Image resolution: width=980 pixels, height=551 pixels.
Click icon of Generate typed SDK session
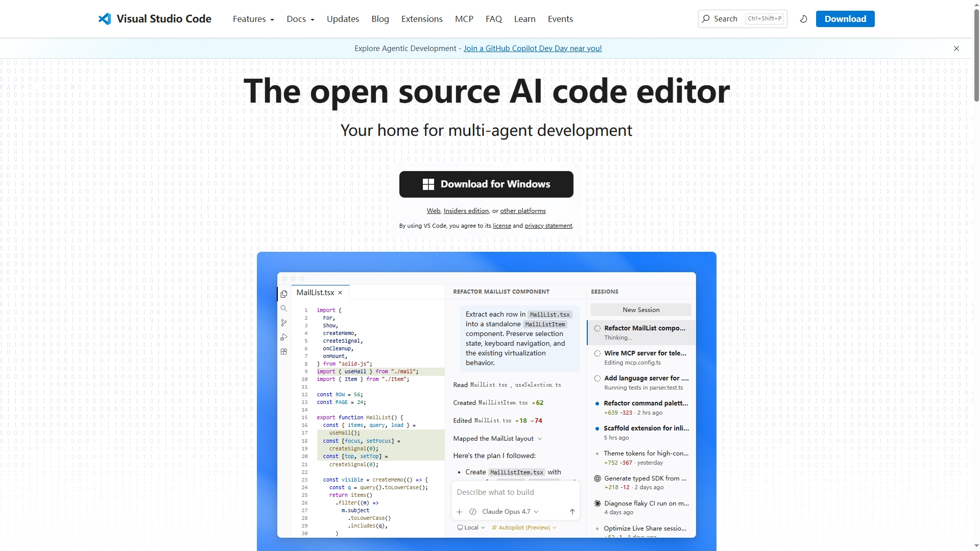tap(597, 478)
